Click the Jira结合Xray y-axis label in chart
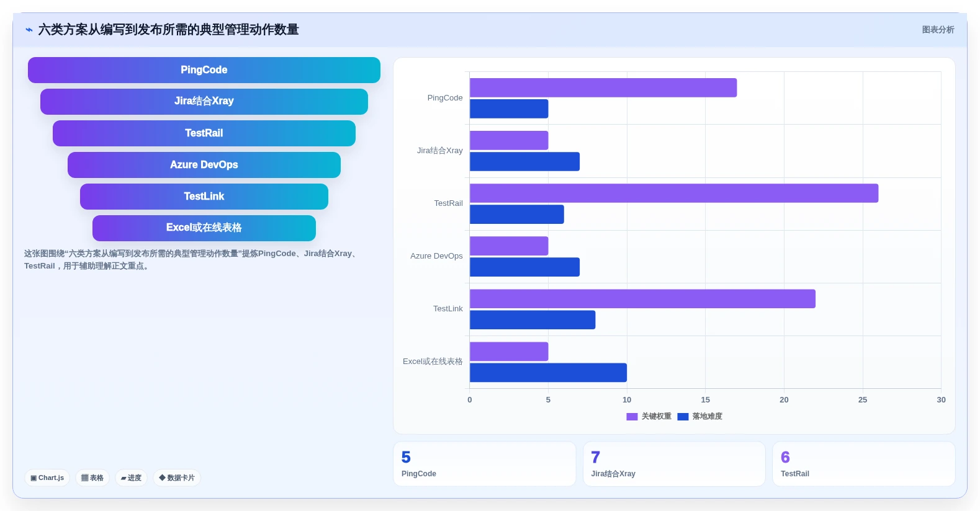This screenshot has height=511, width=980. tap(440, 151)
